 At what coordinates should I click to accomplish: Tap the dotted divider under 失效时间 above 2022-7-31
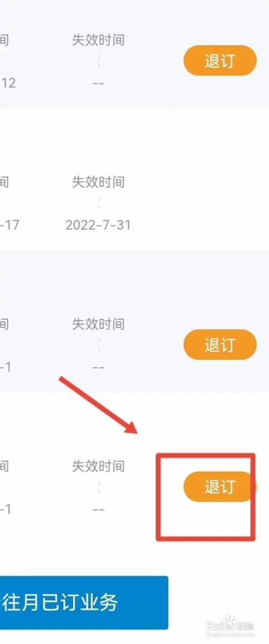point(99,202)
